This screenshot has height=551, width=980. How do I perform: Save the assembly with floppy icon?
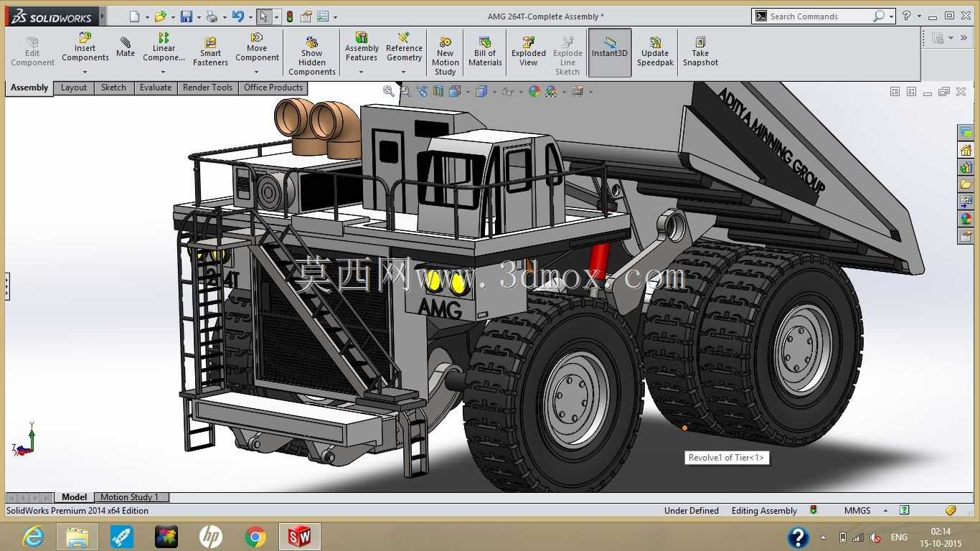coord(187,17)
